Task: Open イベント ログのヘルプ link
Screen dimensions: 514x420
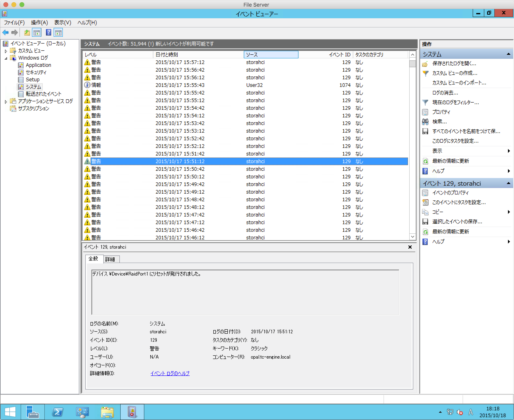Action: pos(170,373)
